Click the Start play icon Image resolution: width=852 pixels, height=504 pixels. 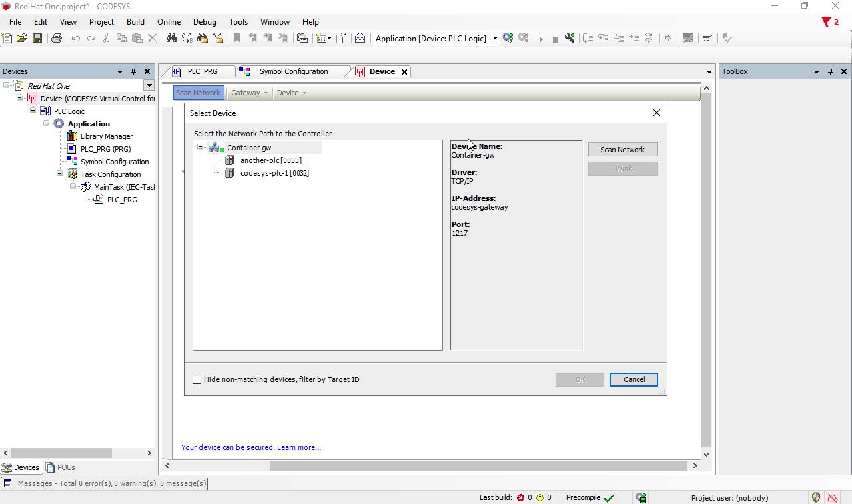point(540,39)
